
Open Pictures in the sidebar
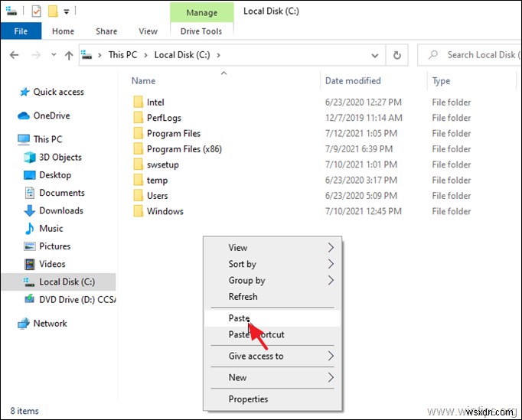pos(54,246)
